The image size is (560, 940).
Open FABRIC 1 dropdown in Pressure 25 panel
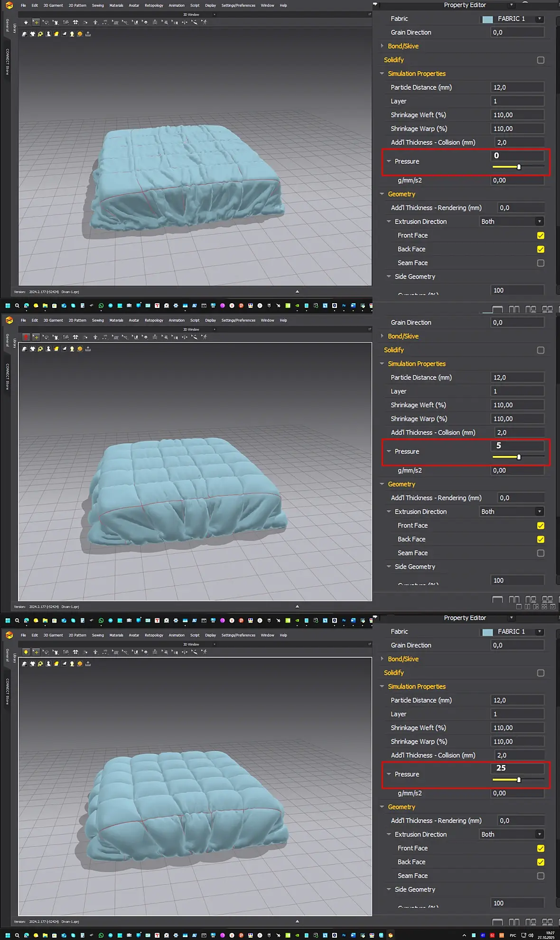[512, 632]
